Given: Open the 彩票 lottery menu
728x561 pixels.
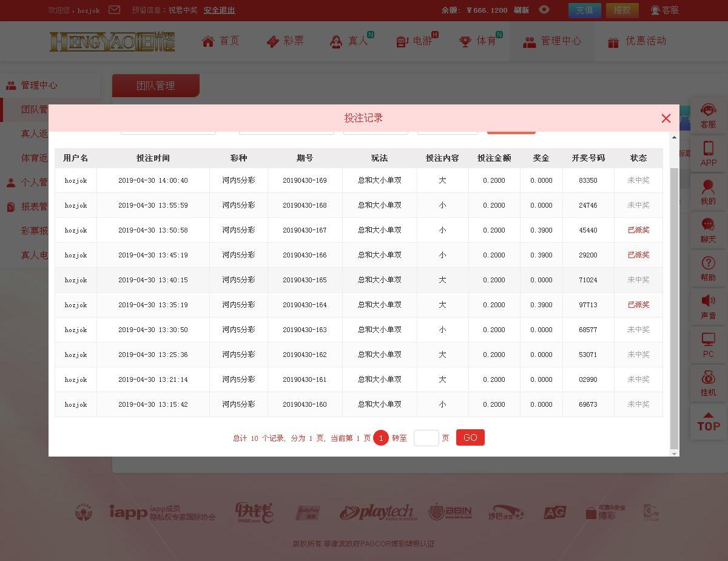Looking at the screenshot, I should 285,41.
